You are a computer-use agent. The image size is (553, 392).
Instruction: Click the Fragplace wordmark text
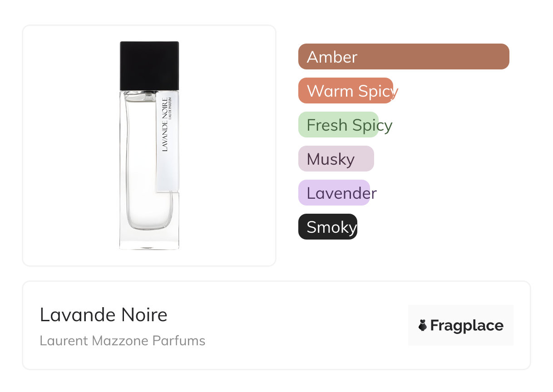[x=467, y=325]
